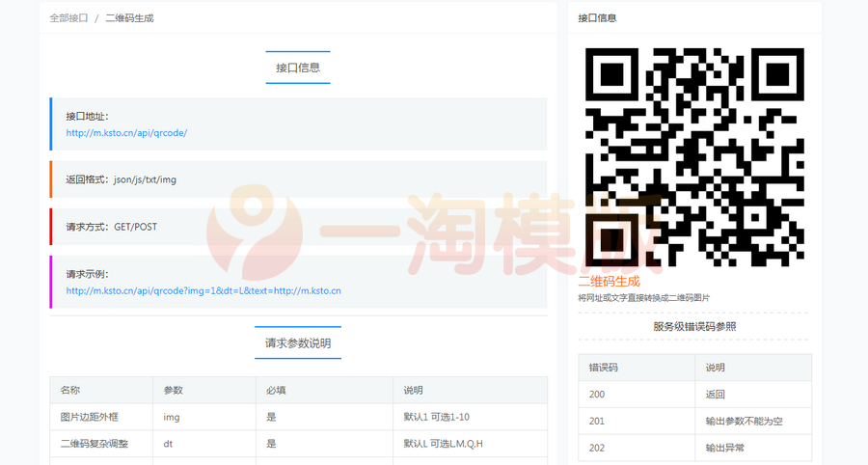Select error code 200 cell
Viewport: 868px width, 465px height.
[637, 395]
